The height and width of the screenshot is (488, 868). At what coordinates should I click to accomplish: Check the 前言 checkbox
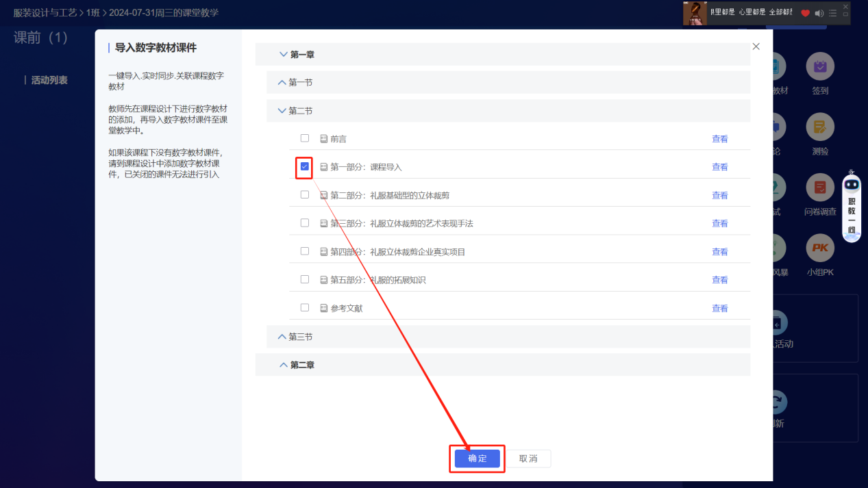(304, 138)
